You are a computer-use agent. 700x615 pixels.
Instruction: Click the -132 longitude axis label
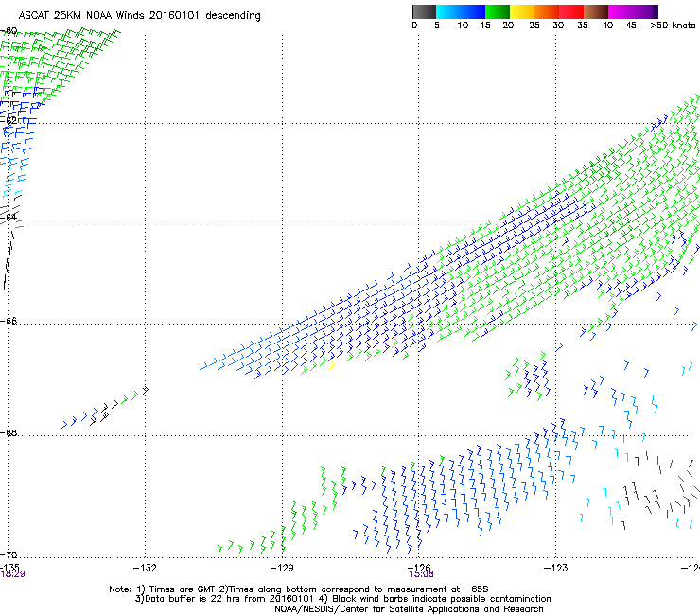pyautogui.click(x=145, y=568)
